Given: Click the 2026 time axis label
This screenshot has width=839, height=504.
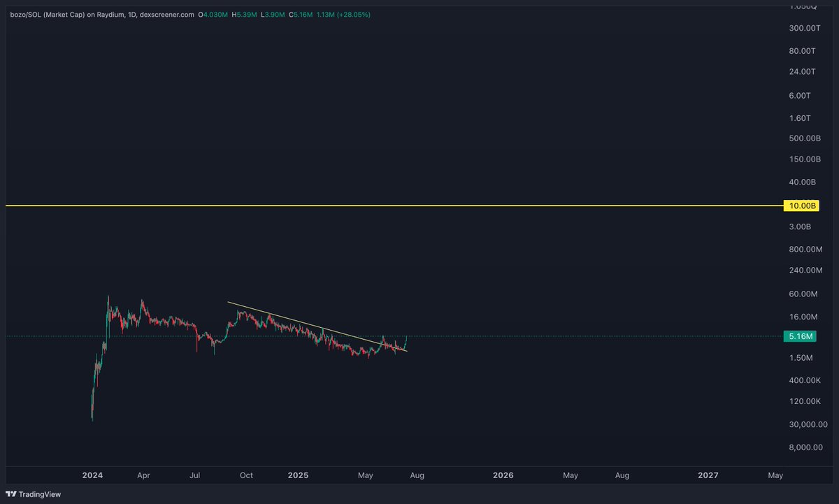Looking at the screenshot, I should click(503, 475).
